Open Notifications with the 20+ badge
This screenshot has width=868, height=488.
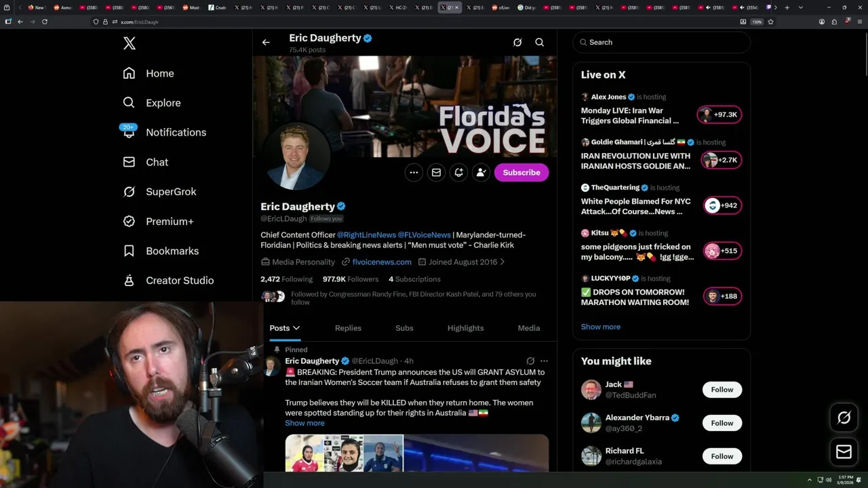pyautogui.click(x=163, y=132)
